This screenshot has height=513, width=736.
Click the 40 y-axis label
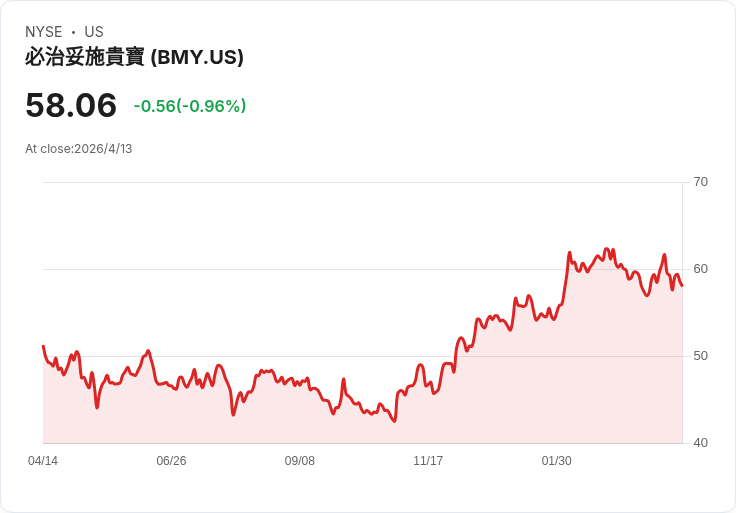point(700,443)
